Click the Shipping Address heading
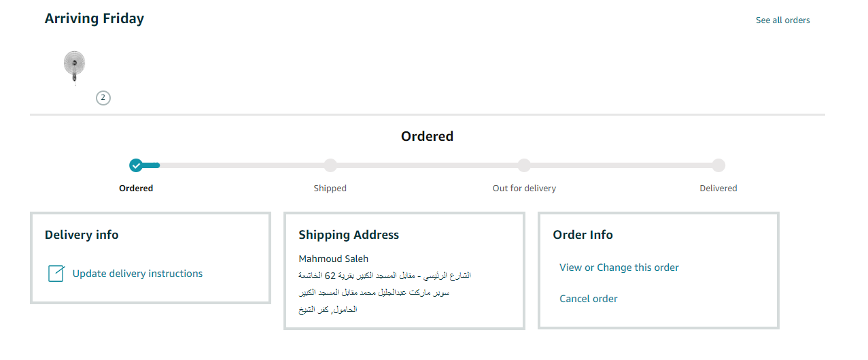Screen dimensions: 868x360 (x=349, y=235)
